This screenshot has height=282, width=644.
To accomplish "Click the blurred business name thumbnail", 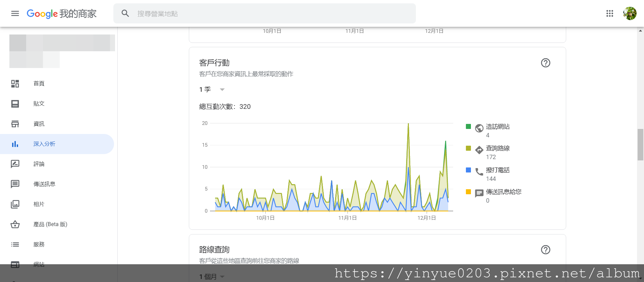I will tap(62, 51).
